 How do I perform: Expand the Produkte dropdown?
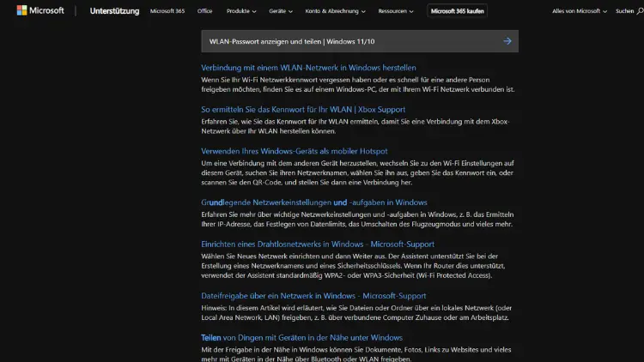tap(241, 11)
